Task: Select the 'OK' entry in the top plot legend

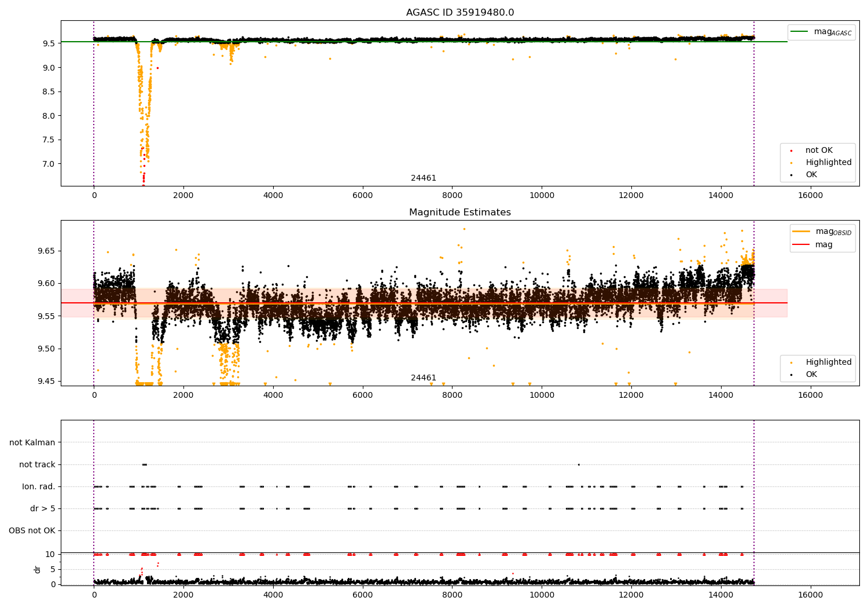Action: (x=811, y=175)
